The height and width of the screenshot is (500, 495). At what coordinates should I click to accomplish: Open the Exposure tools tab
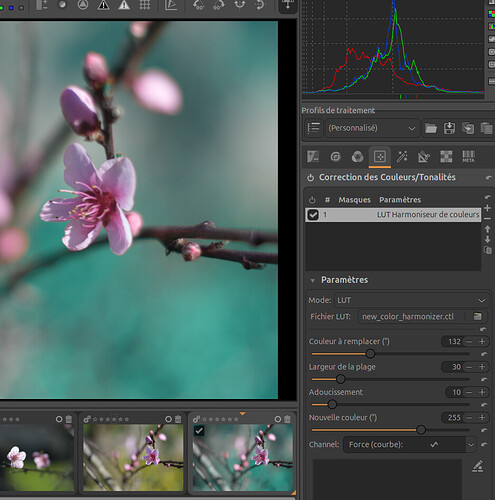tap(313, 156)
